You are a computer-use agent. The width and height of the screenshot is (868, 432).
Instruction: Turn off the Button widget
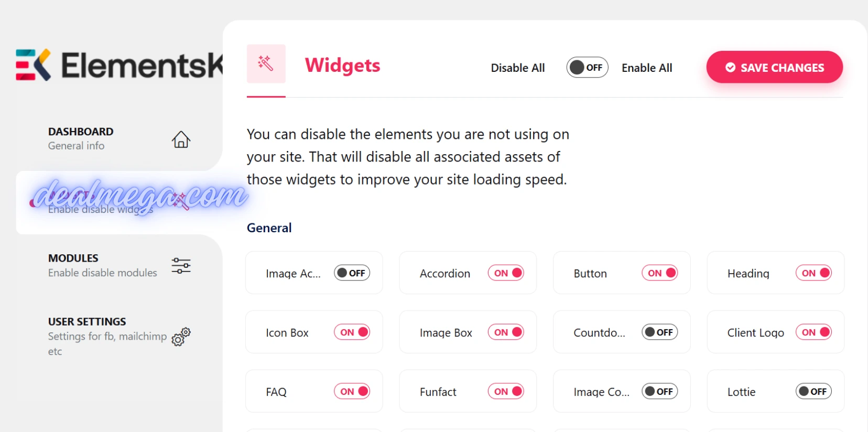coord(659,273)
